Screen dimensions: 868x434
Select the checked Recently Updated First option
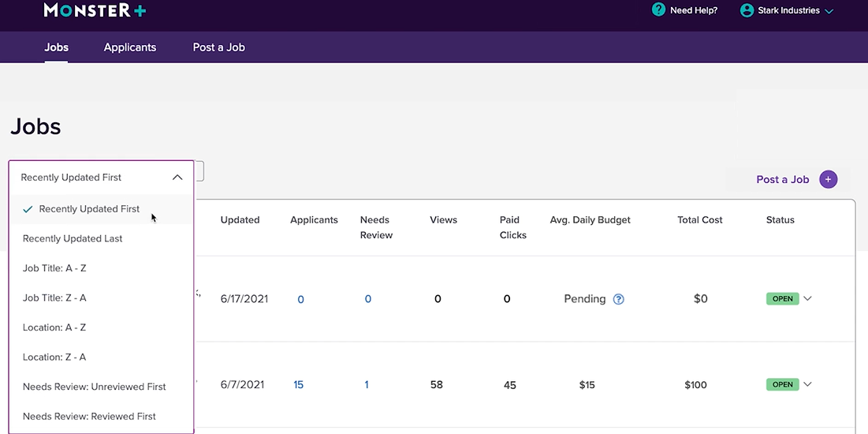89,209
